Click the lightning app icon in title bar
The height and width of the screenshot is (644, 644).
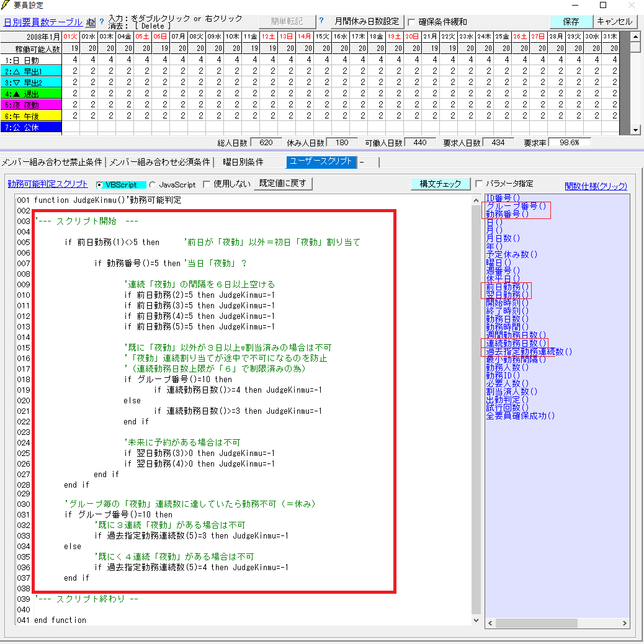[x=6, y=5]
